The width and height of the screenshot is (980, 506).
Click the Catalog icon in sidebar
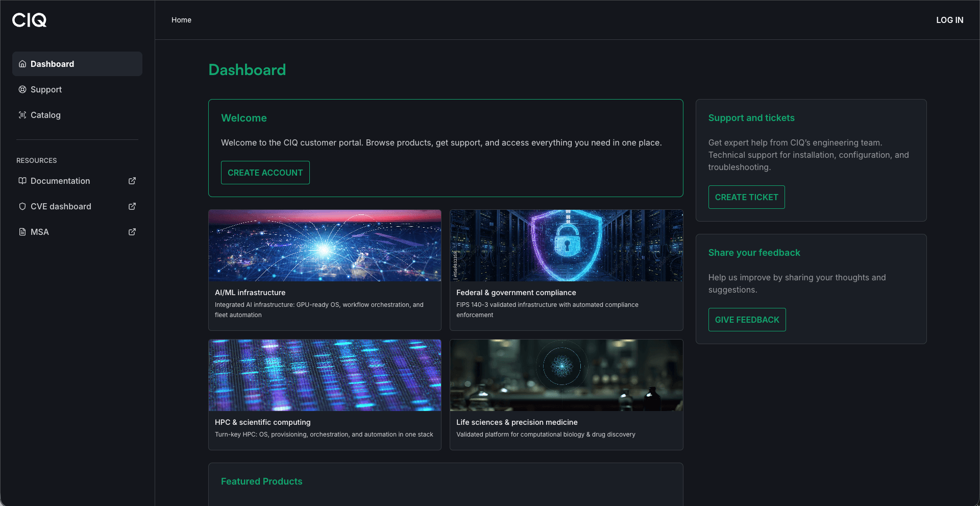click(22, 115)
